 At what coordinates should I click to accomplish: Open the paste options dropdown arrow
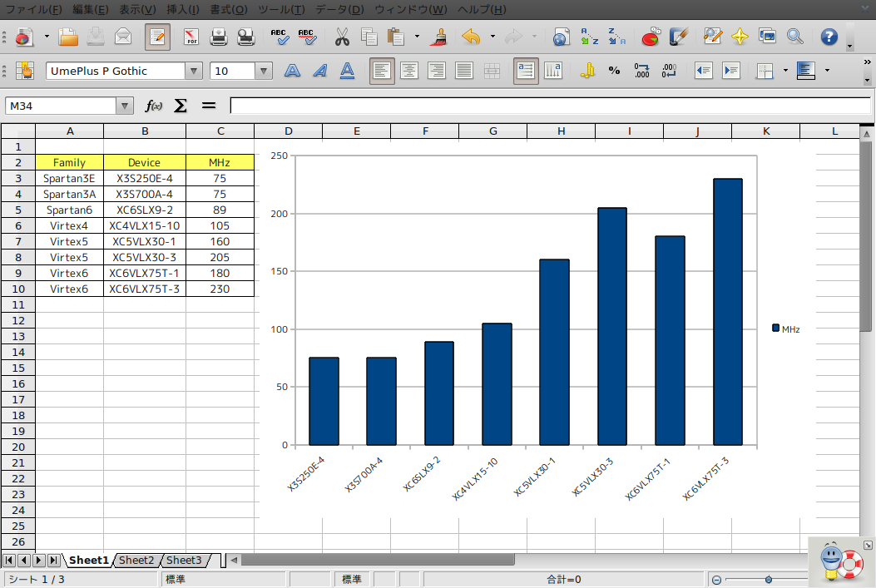(417, 37)
